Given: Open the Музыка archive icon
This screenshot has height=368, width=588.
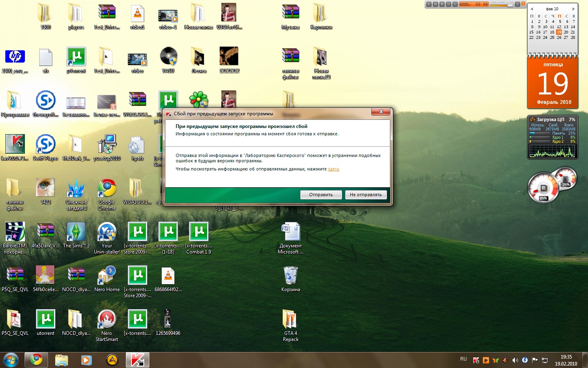Looking at the screenshot, I should coord(290,16).
